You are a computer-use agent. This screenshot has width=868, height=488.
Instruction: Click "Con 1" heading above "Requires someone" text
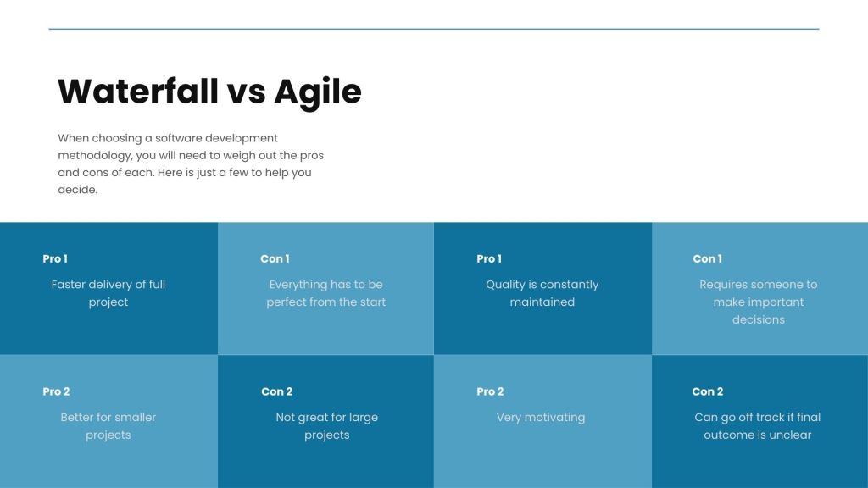(x=707, y=258)
